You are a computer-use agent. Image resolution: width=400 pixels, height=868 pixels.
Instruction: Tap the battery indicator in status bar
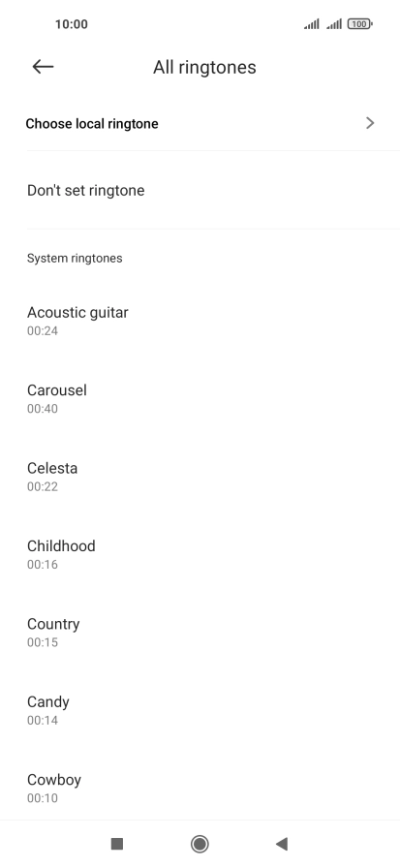click(x=359, y=24)
